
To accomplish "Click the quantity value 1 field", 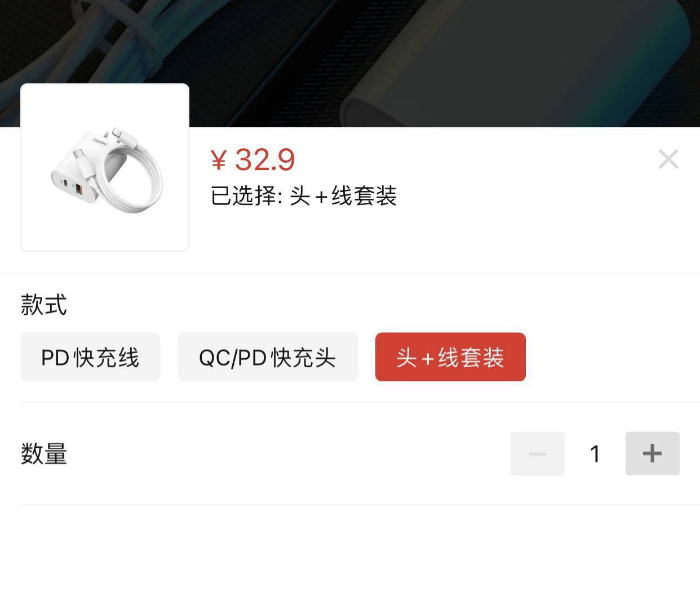I will (595, 453).
